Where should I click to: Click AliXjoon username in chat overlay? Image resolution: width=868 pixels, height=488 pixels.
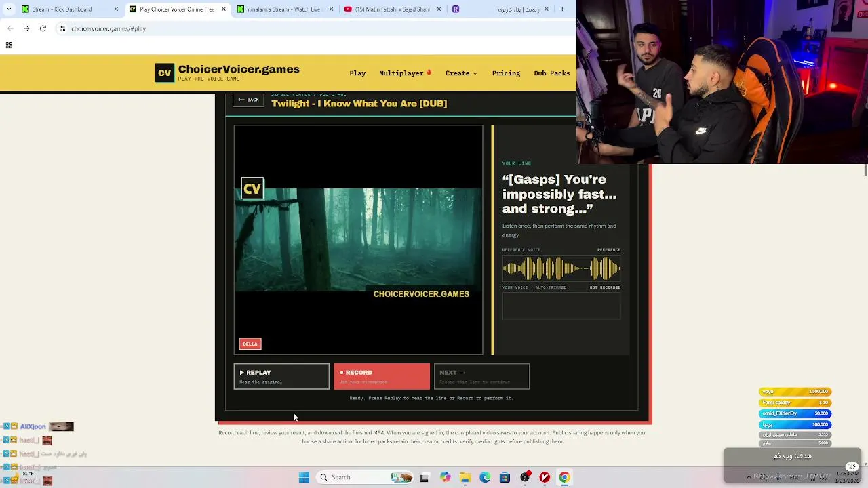33,427
